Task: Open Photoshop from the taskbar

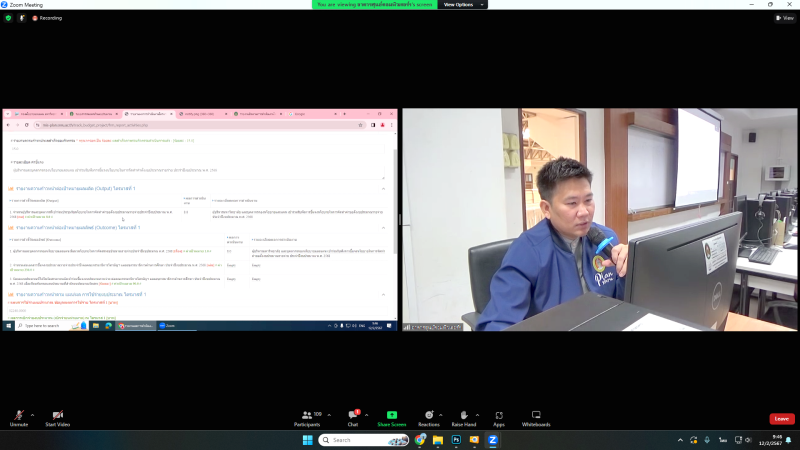Action: click(456, 440)
